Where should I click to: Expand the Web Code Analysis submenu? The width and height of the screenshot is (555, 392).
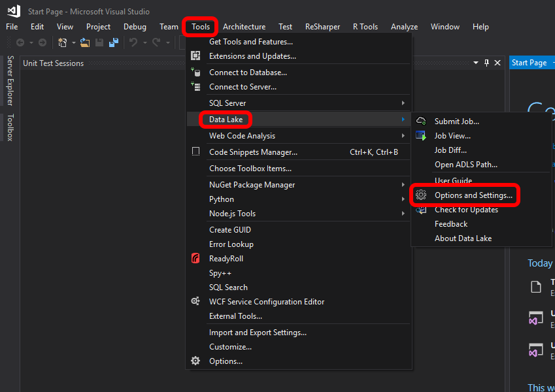pos(403,135)
